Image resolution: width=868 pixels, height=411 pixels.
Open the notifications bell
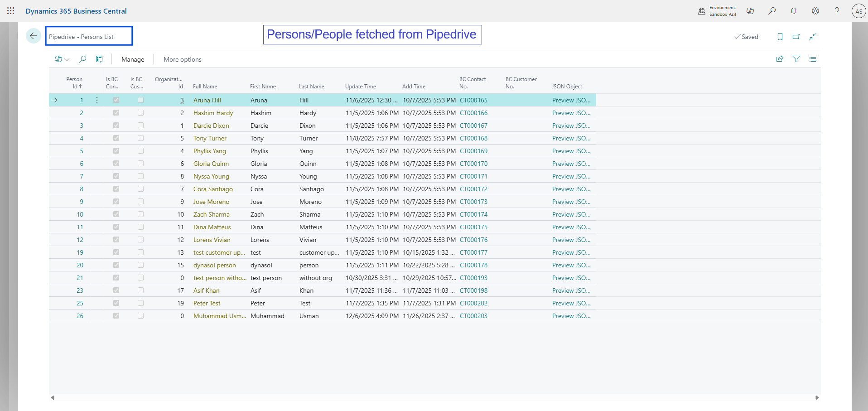[x=794, y=11]
